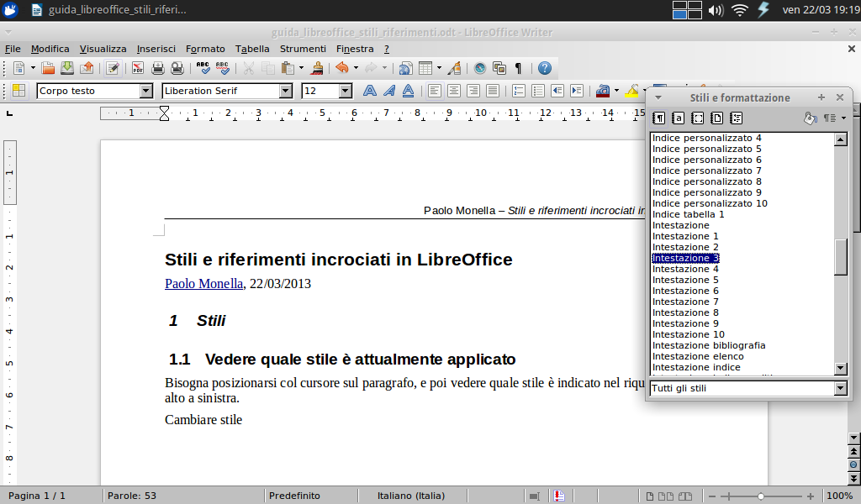Viewport: 861px width, 504px height.
Task: Click the paste clipboard icon
Action: [x=288, y=68]
